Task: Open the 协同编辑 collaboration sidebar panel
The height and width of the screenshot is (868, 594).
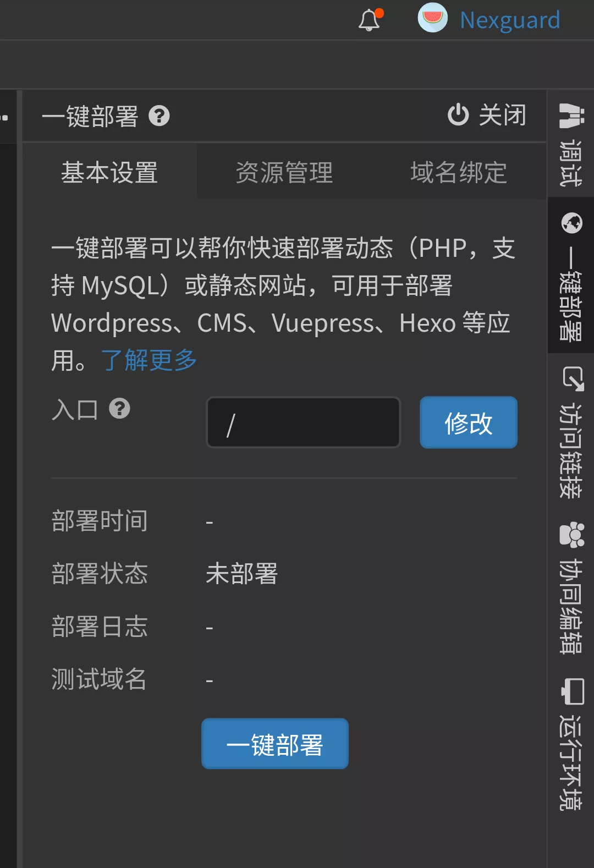Action: click(571, 588)
